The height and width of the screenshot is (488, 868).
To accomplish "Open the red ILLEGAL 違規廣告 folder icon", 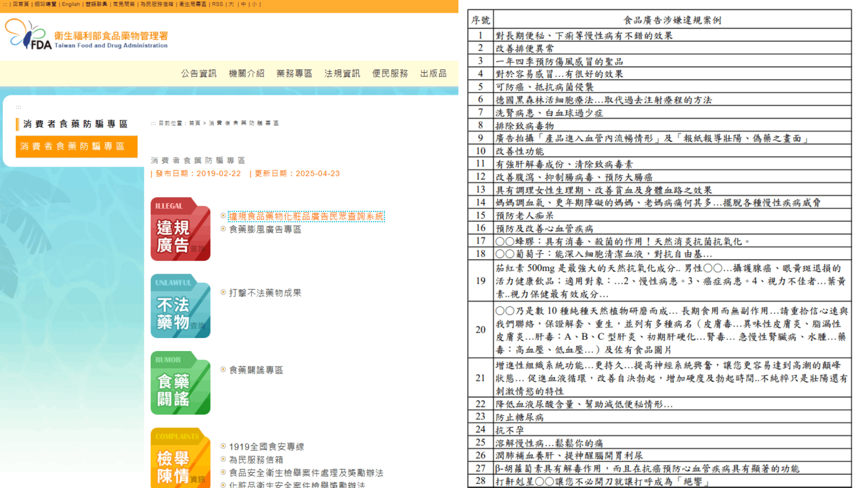I will pyautogui.click(x=180, y=229).
